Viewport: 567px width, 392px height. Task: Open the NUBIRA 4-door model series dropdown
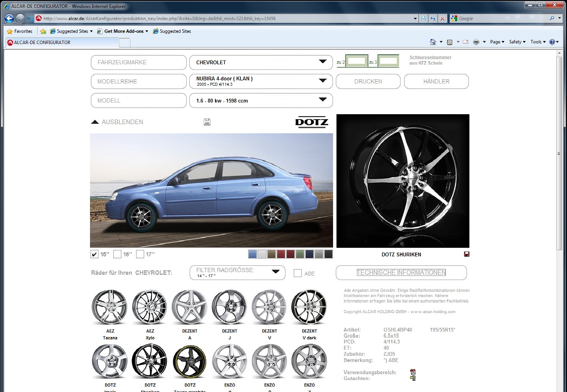pyautogui.click(x=261, y=81)
